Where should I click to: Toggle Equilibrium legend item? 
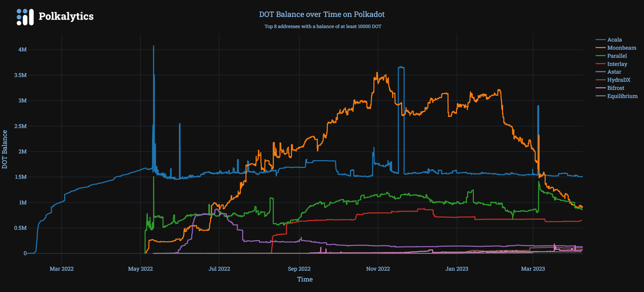(x=622, y=96)
